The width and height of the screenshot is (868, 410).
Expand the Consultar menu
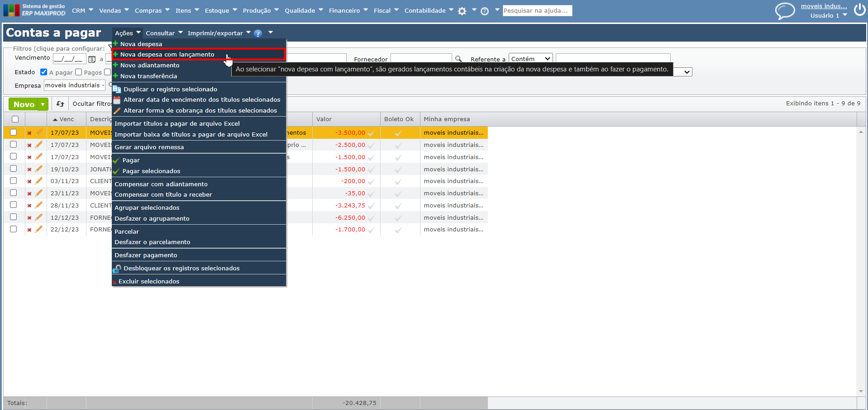pos(164,33)
